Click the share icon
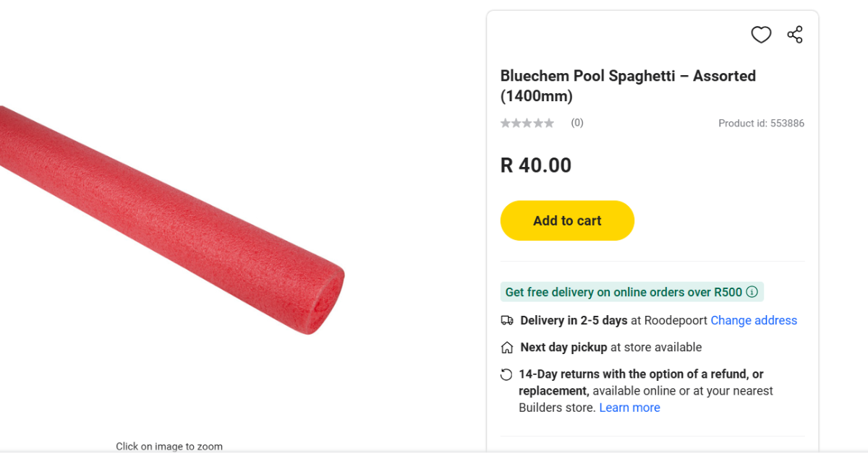This screenshot has width=868, height=456. 795,35
